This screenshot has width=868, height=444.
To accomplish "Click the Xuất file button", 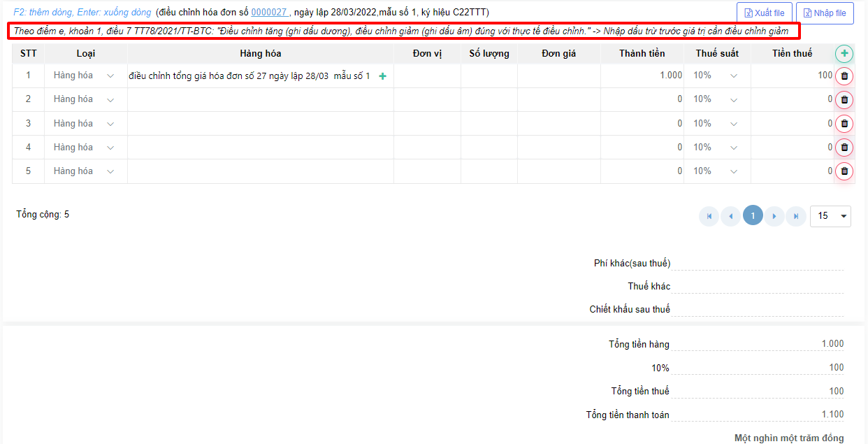I will tap(764, 13).
